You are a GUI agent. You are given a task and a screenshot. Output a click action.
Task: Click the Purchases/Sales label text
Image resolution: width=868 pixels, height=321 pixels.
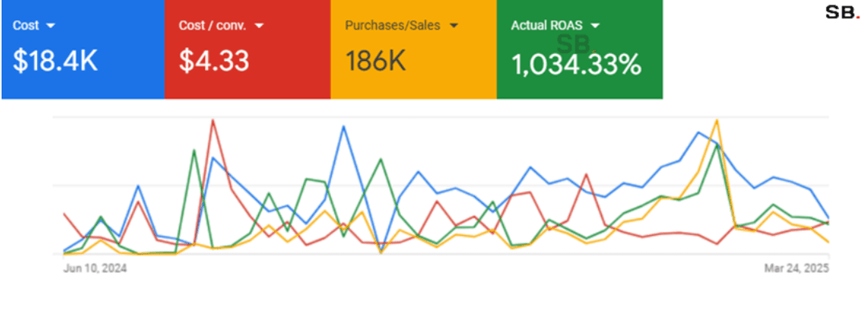click(x=392, y=26)
